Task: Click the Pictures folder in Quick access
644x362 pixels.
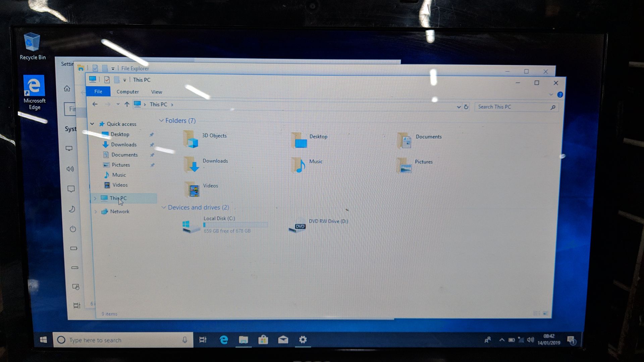Action: coord(121,165)
